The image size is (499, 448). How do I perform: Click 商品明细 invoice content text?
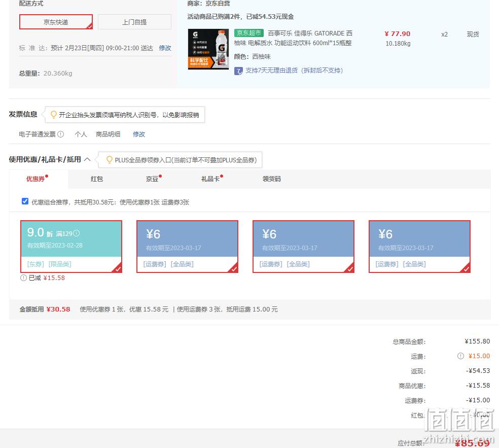tap(108, 134)
